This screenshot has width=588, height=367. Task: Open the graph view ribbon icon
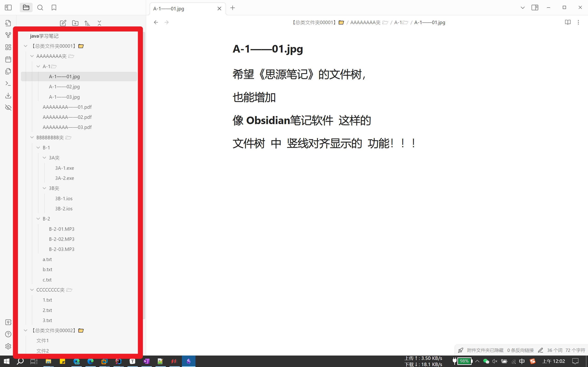(8, 35)
